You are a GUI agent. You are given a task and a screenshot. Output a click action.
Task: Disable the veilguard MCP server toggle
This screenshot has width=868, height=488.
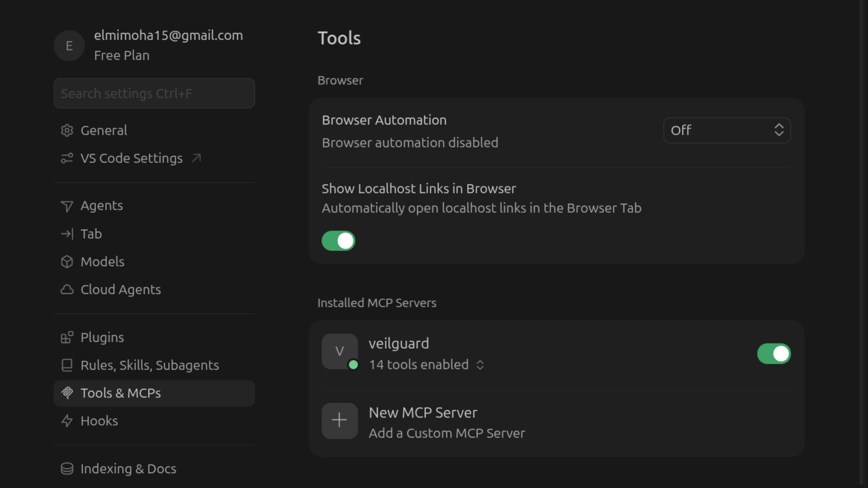coord(774,354)
